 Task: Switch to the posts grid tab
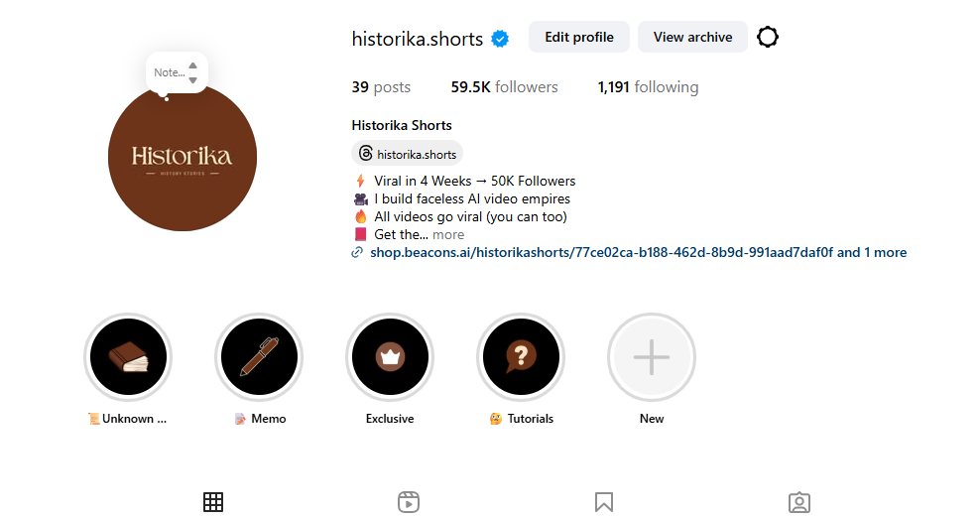pos(213,502)
